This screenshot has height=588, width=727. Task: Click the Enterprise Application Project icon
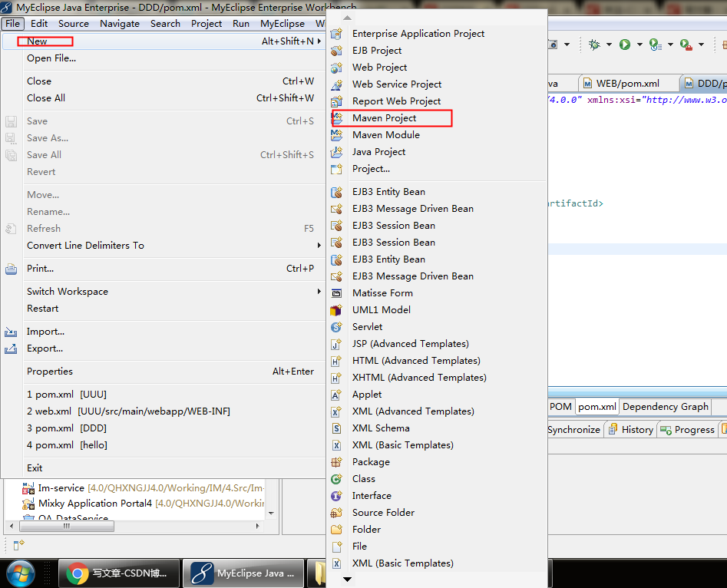tap(336, 34)
